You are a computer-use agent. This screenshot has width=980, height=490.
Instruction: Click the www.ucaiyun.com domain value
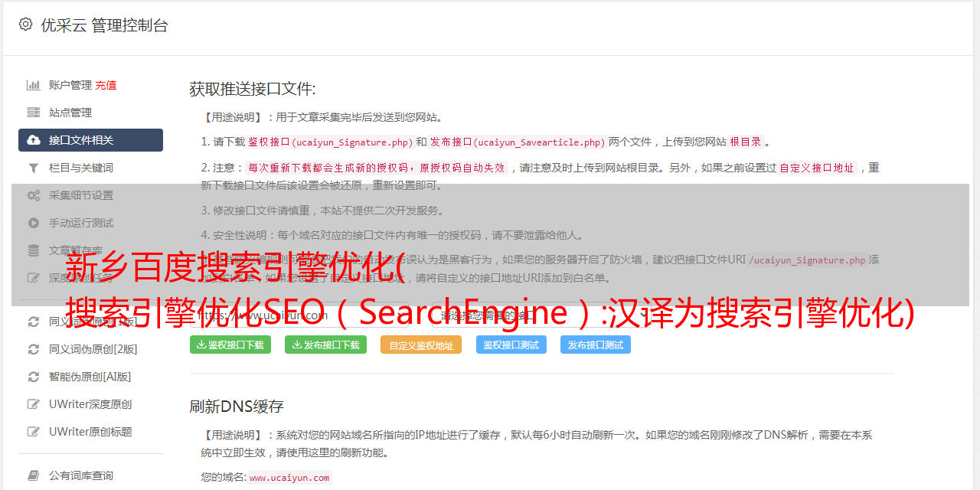[289, 477]
